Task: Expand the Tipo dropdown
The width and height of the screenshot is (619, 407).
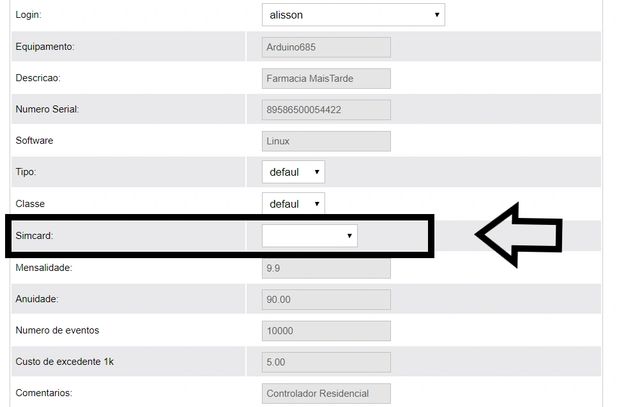Action: click(293, 172)
